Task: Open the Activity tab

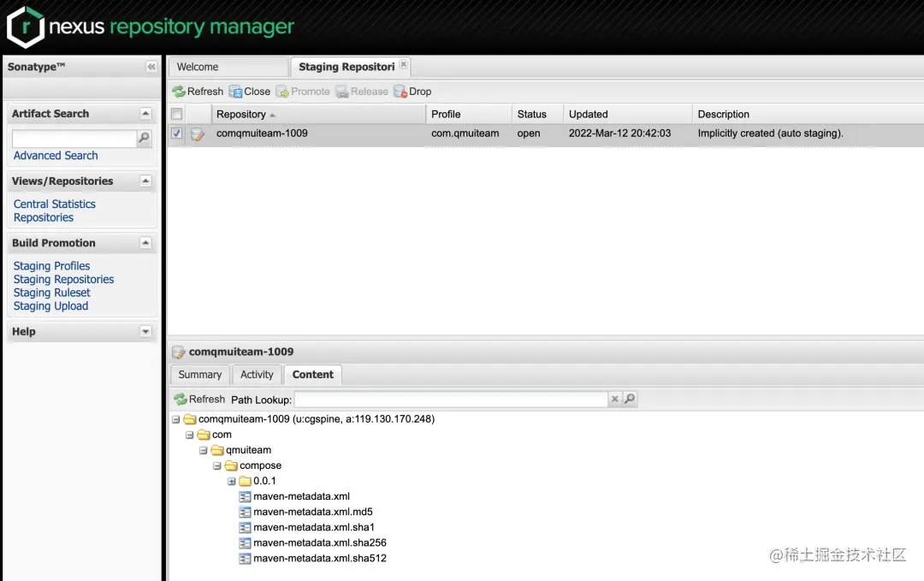Action: pyautogui.click(x=257, y=375)
